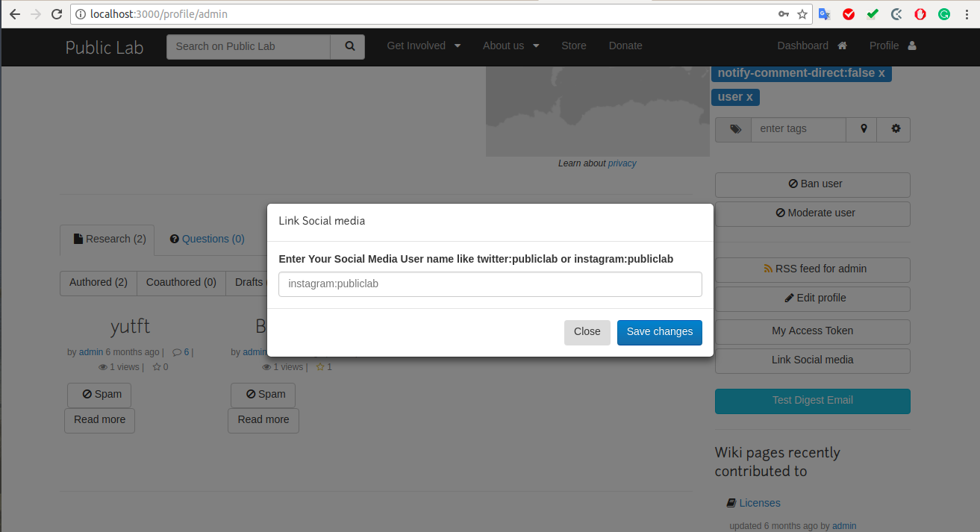
Task: Select the Coauthored tab
Action: click(x=181, y=282)
